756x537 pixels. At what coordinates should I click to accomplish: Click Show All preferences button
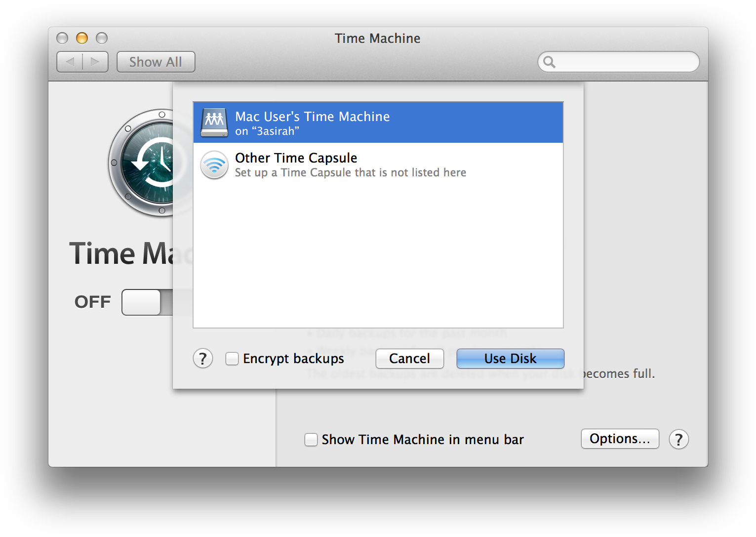click(x=156, y=62)
